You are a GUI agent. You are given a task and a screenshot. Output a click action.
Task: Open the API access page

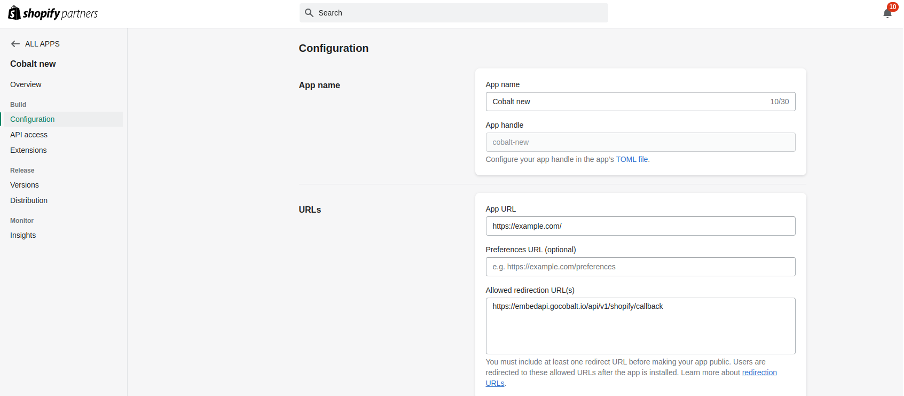click(29, 135)
